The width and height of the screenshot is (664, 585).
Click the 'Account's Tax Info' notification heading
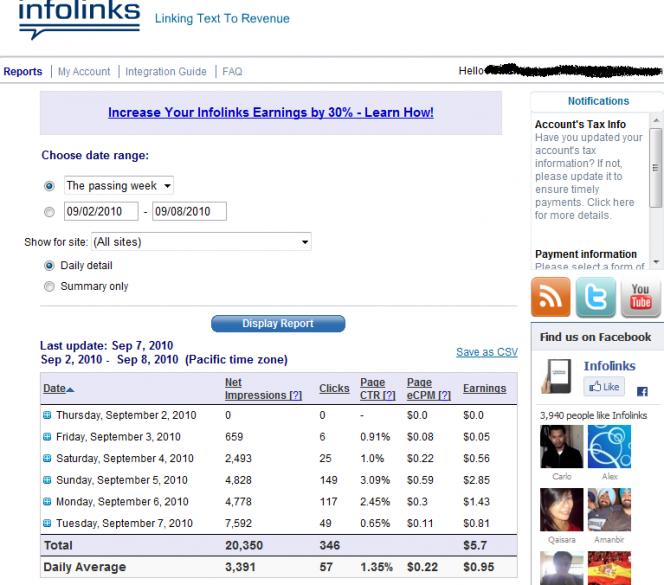580,125
